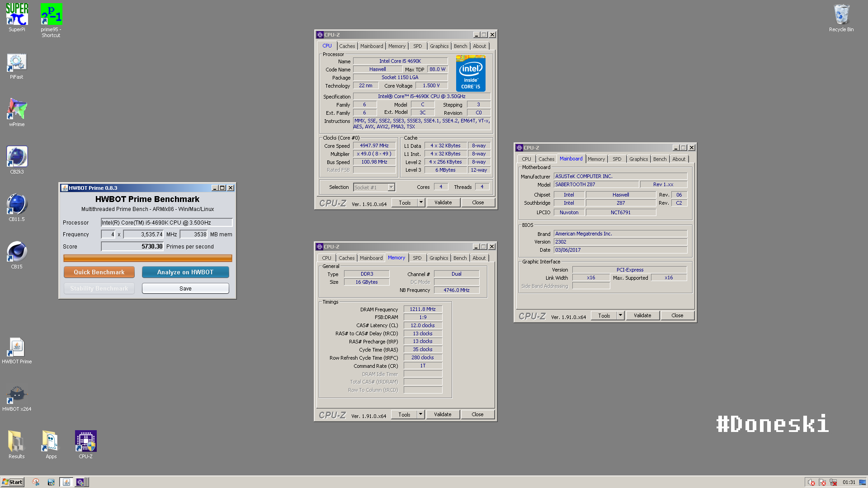The height and width of the screenshot is (488, 868).
Task: Click Validate in the CPU tab window
Action: (x=443, y=202)
